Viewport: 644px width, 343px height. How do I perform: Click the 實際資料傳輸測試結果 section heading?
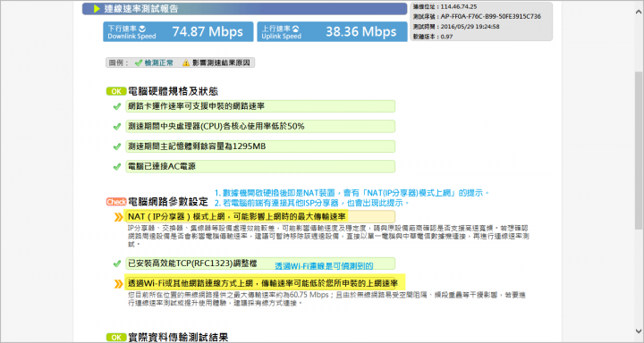(x=178, y=338)
